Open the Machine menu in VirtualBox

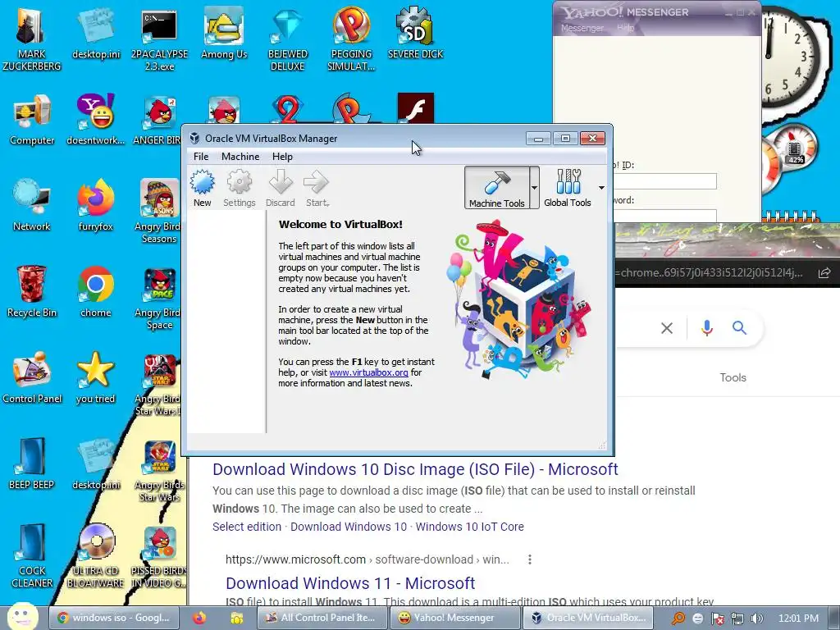[240, 157]
